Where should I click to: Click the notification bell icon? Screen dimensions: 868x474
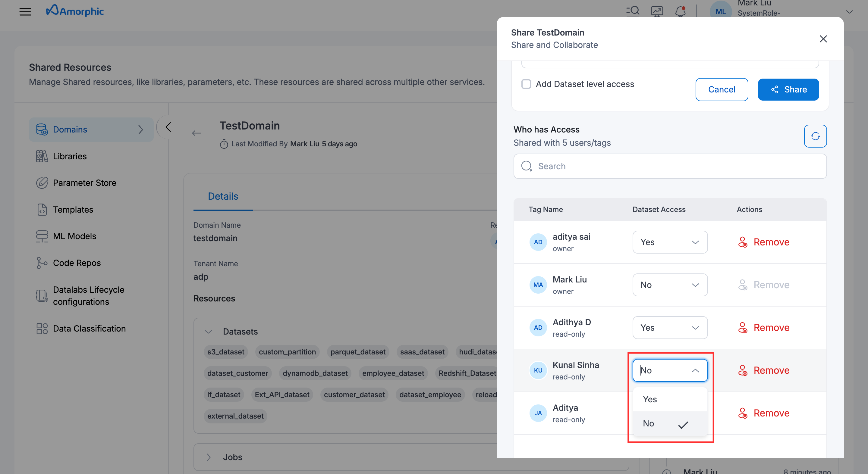click(680, 11)
